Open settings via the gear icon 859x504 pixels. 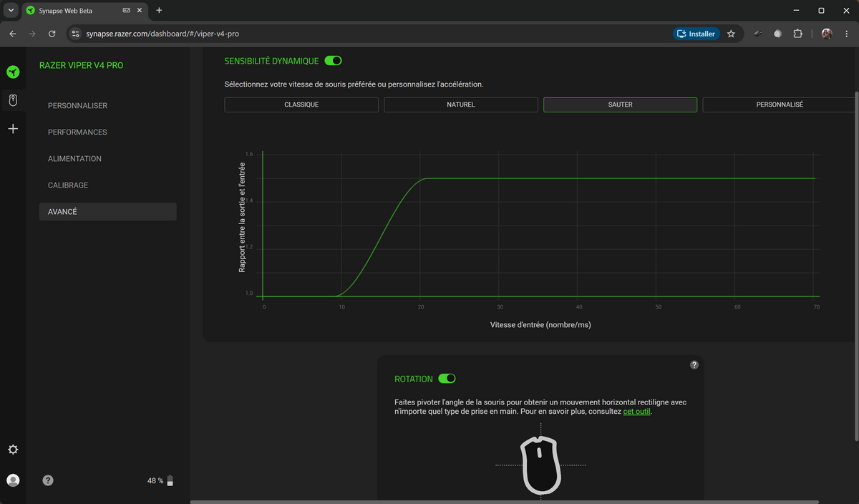[13, 450]
